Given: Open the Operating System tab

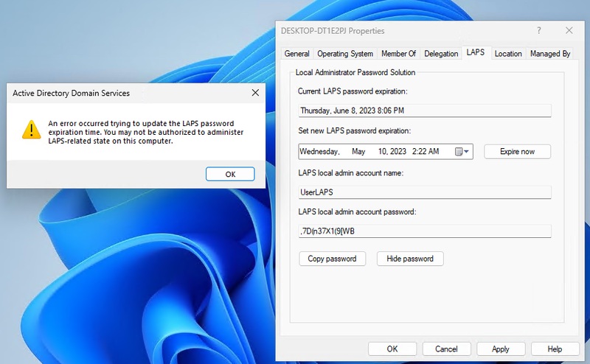Looking at the screenshot, I should point(345,53).
